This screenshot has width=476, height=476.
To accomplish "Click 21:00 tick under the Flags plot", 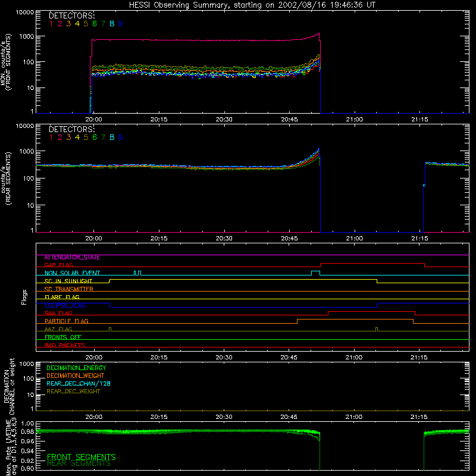I will tap(354, 358).
